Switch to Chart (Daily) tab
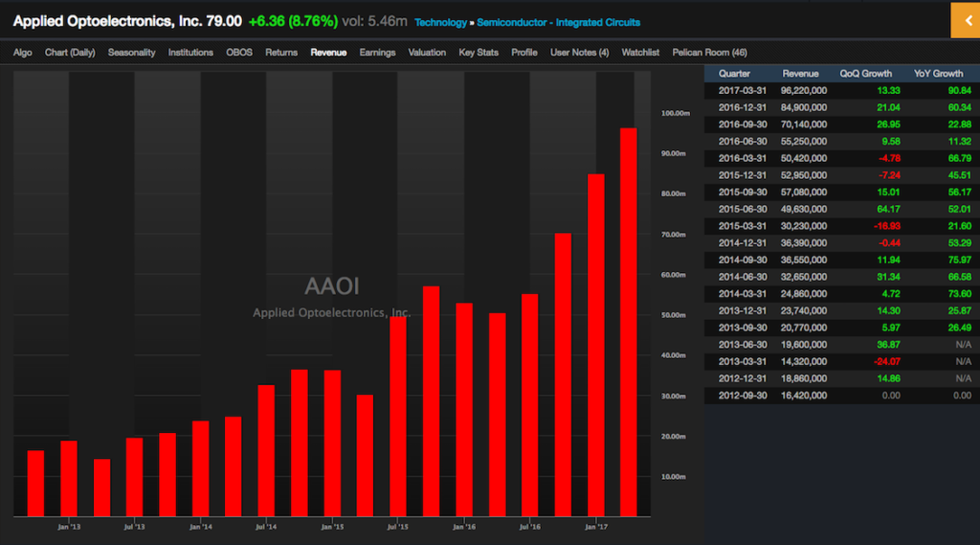The width and height of the screenshot is (980, 545). [x=70, y=53]
